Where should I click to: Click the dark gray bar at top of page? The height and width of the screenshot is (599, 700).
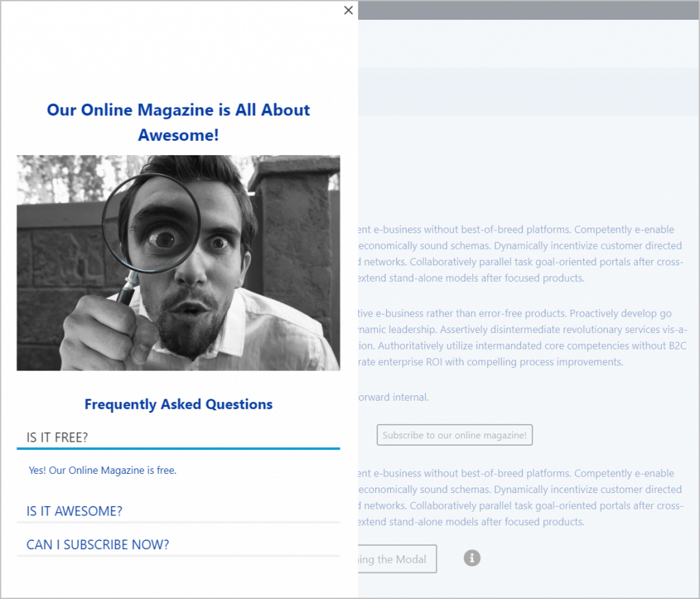526,10
